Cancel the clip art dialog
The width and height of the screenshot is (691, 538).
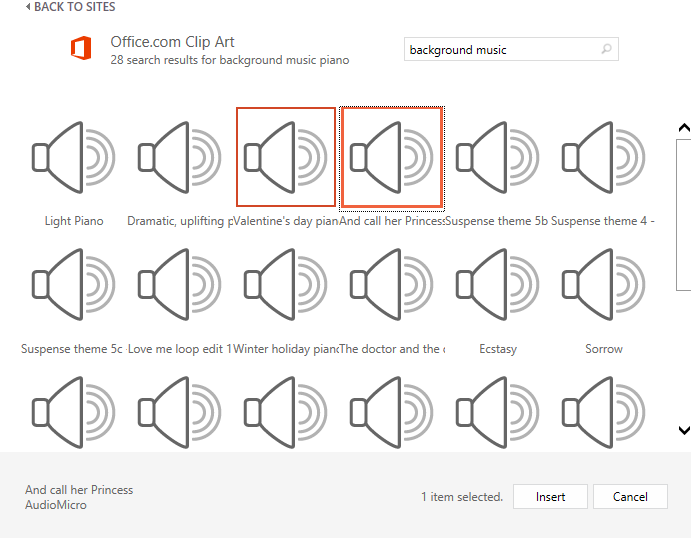630,497
